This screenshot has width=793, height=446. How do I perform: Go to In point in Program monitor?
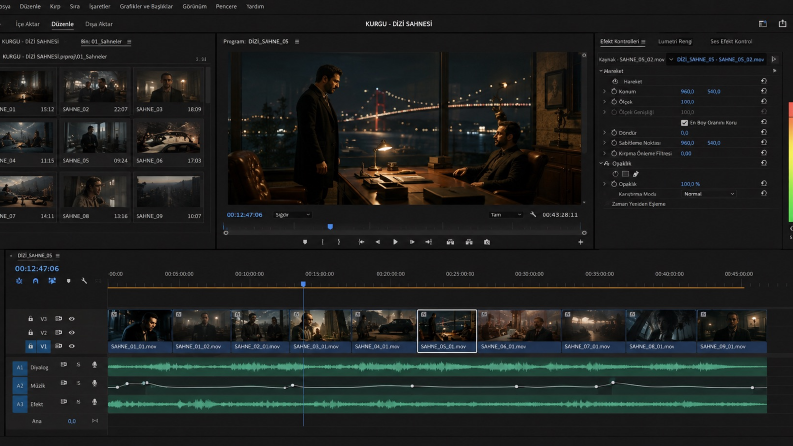[361, 242]
